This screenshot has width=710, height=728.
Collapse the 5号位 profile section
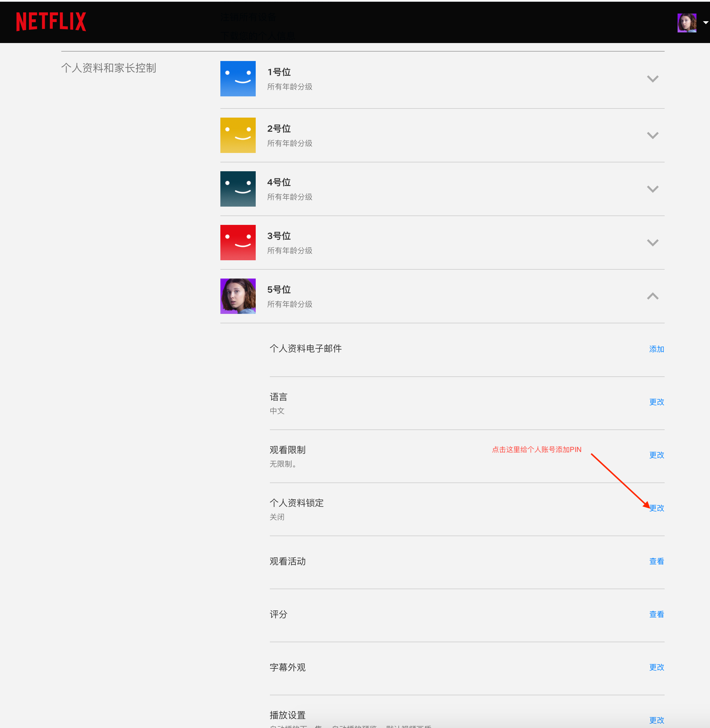(652, 296)
